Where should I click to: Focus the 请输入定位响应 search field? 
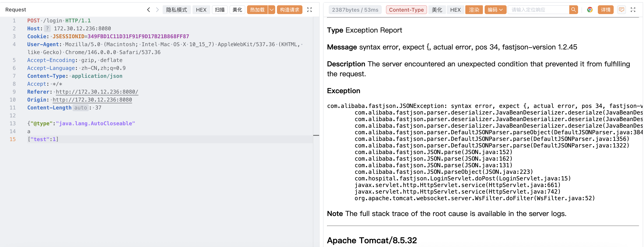point(538,10)
